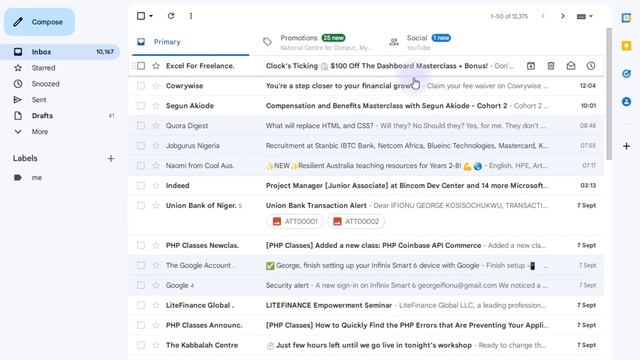This screenshot has width=640, height=360.
Task: Star the Jobgurus Nigeria email
Action: [156, 146]
